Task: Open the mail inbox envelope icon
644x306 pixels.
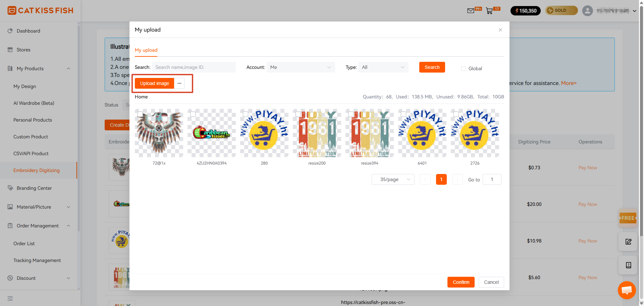Action: (x=471, y=11)
